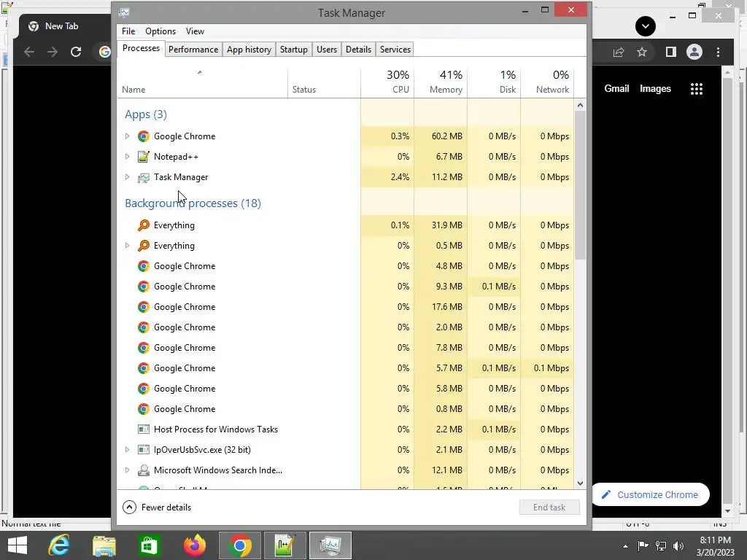Click taskbar clock showing 8:11 PM

point(715,546)
